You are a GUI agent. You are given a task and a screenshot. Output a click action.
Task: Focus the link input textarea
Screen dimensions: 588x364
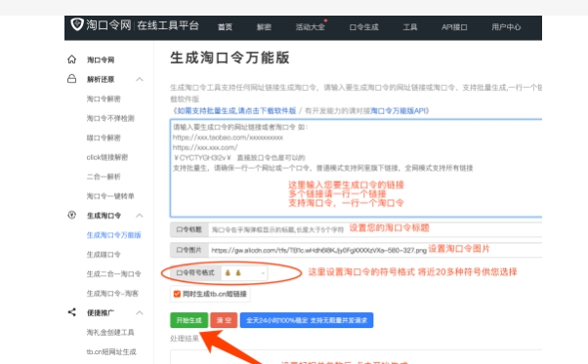[x=356, y=168]
